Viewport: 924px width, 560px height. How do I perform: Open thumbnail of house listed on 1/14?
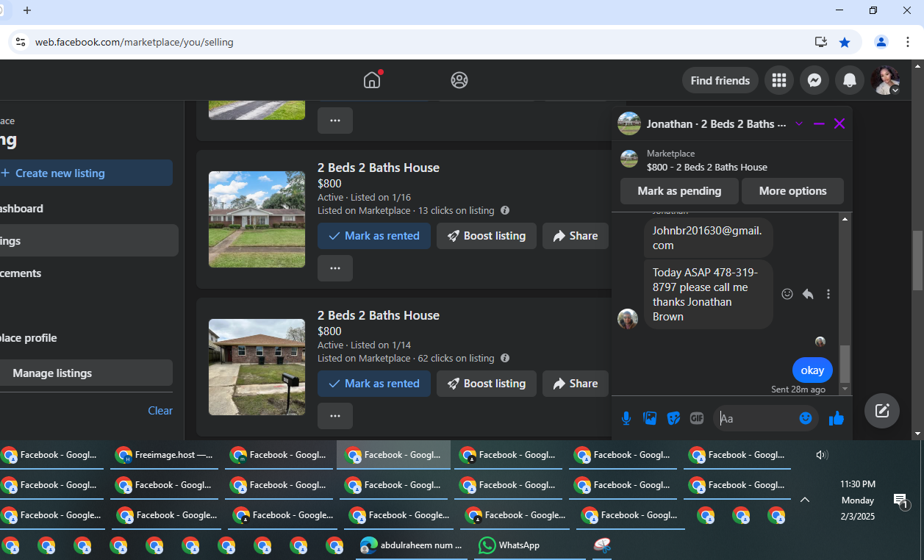coord(257,367)
